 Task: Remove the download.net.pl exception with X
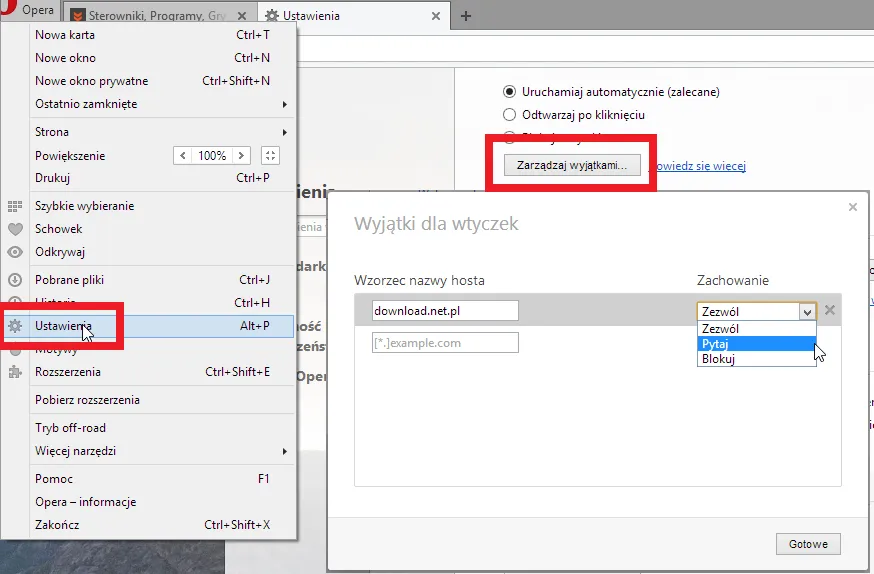pos(830,310)
